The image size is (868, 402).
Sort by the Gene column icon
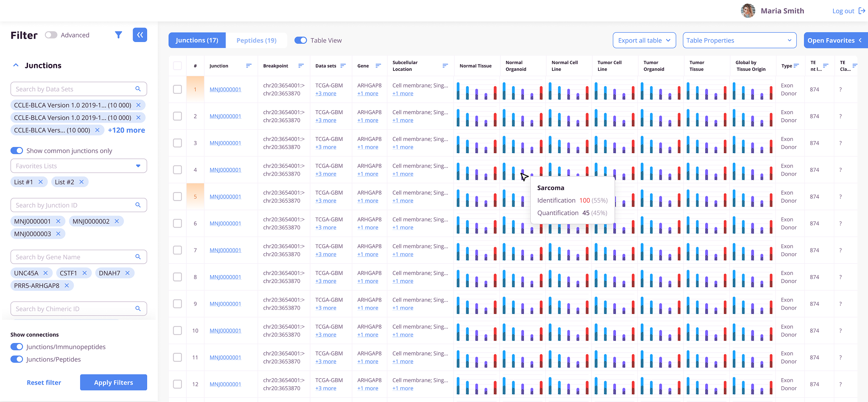(x=378, y=66)
